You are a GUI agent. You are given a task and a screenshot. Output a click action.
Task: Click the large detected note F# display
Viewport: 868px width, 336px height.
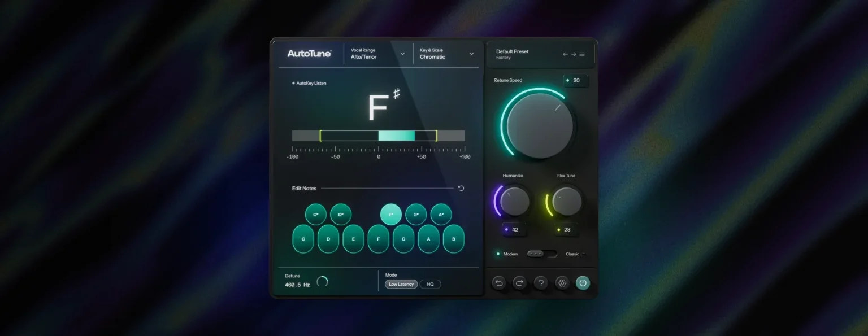click(384, 106)
